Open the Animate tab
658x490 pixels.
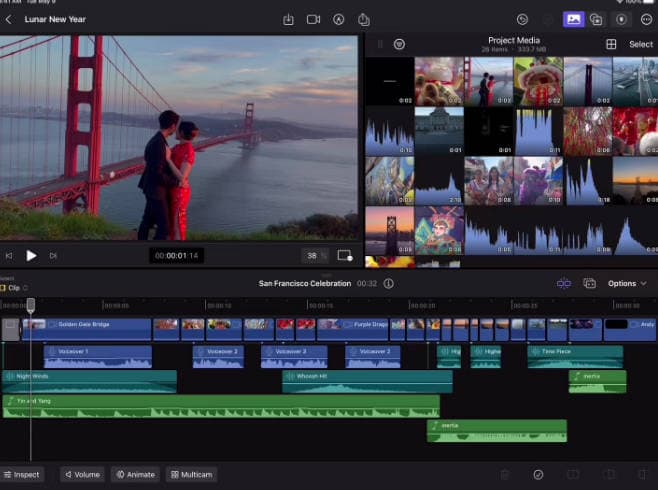pos(136,474)
